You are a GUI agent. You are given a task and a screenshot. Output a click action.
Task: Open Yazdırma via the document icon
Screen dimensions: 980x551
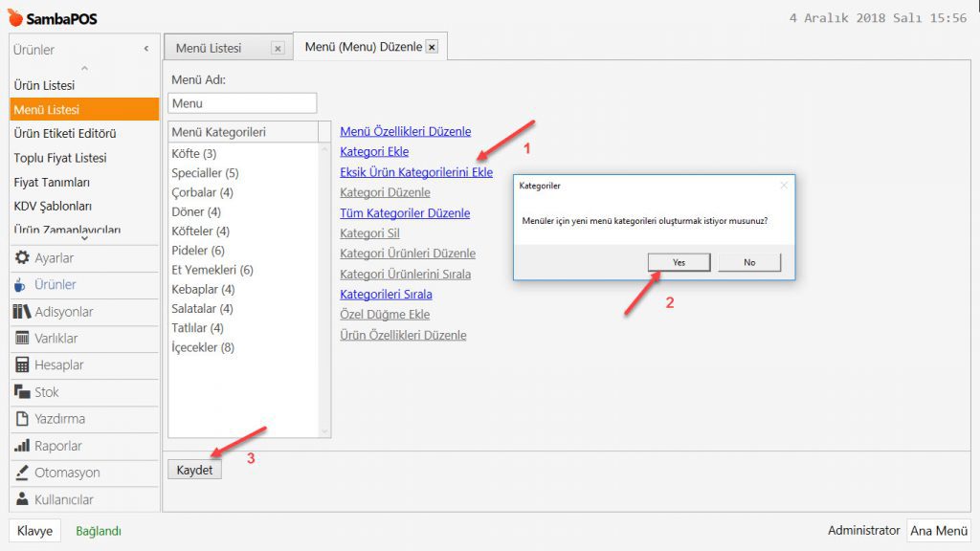[x=22, y=419]
